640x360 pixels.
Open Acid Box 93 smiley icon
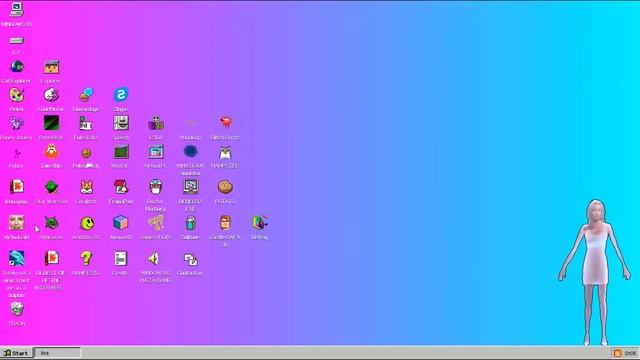87,223
